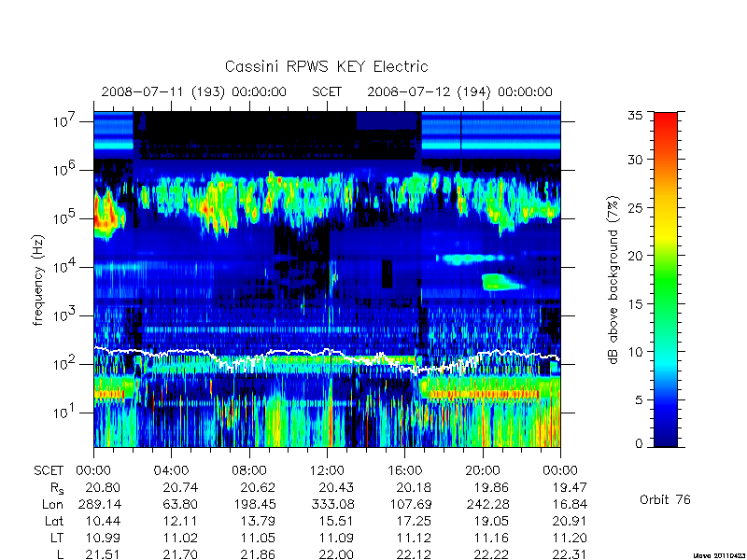Image resolution: width=747 pixels, height=560 pixels.
Task: Click the 16:00 SCET time tick label
Action: (x=404, y=470)
